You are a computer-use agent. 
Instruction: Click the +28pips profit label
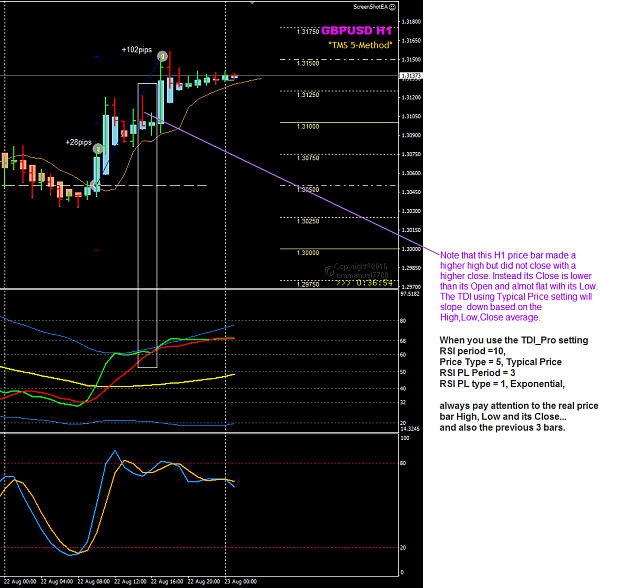[79, 142]
